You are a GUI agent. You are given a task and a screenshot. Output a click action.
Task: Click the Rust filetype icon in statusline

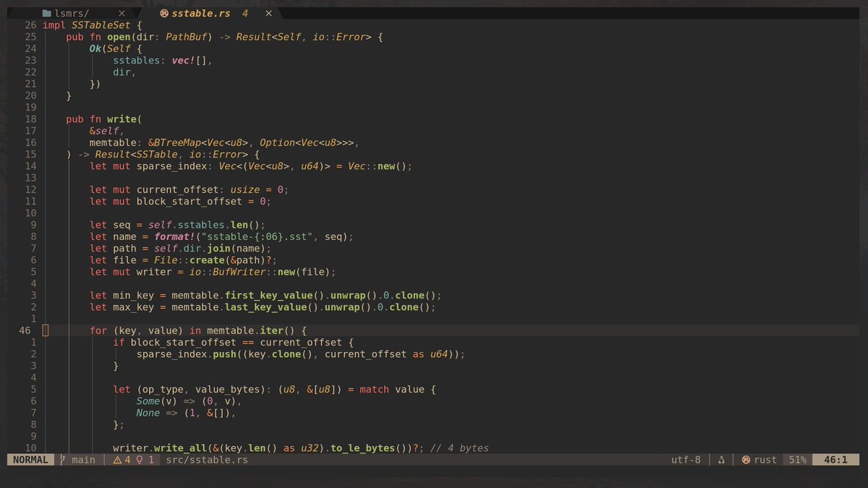pos(746,460)
